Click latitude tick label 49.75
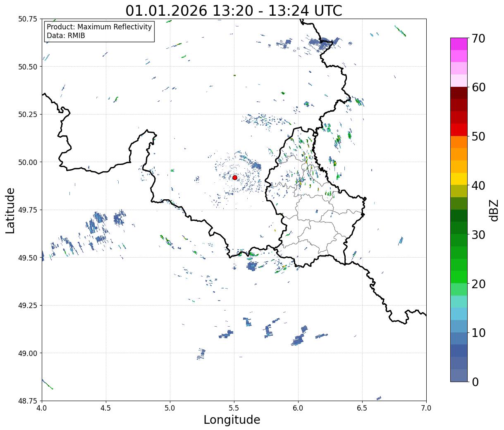Viewport: 504px width, 430px height. pos(28,210)
